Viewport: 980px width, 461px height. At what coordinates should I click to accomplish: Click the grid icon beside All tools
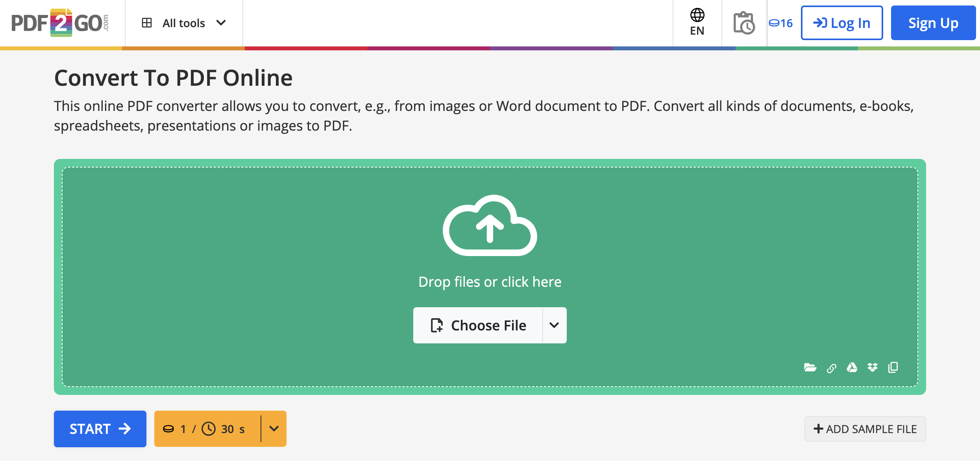tap(147, 23)
